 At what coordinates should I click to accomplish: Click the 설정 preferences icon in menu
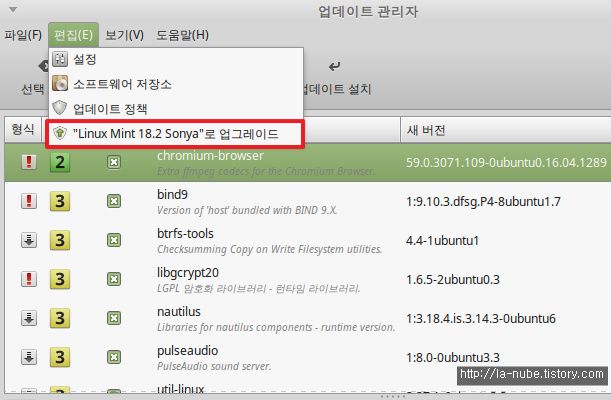pos(60,59)
